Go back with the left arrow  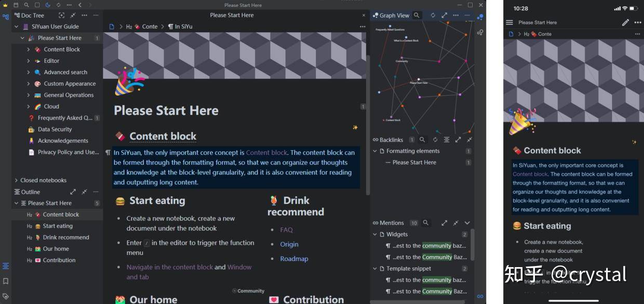(80, 5)
